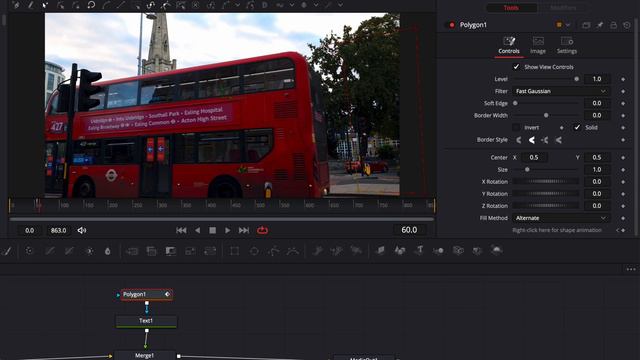Click the X Rotation dial control
640x360 pixels.
click(x=546, y=181)
